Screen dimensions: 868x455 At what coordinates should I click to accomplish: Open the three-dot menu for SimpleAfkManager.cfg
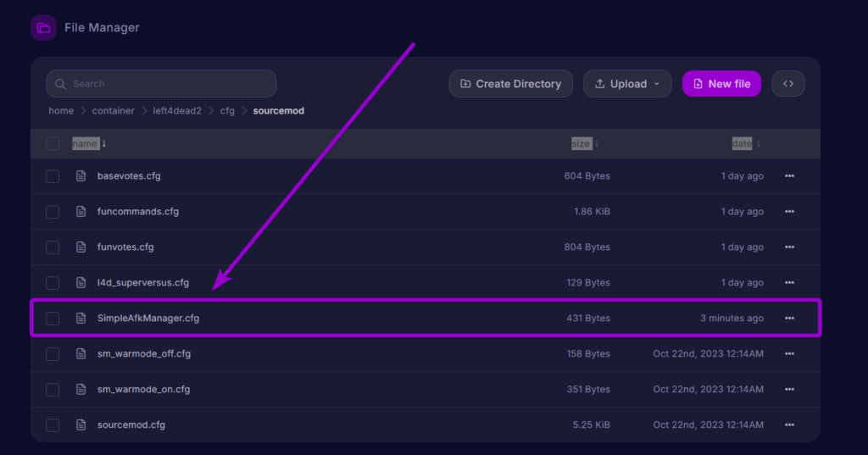tap(789, 319)
